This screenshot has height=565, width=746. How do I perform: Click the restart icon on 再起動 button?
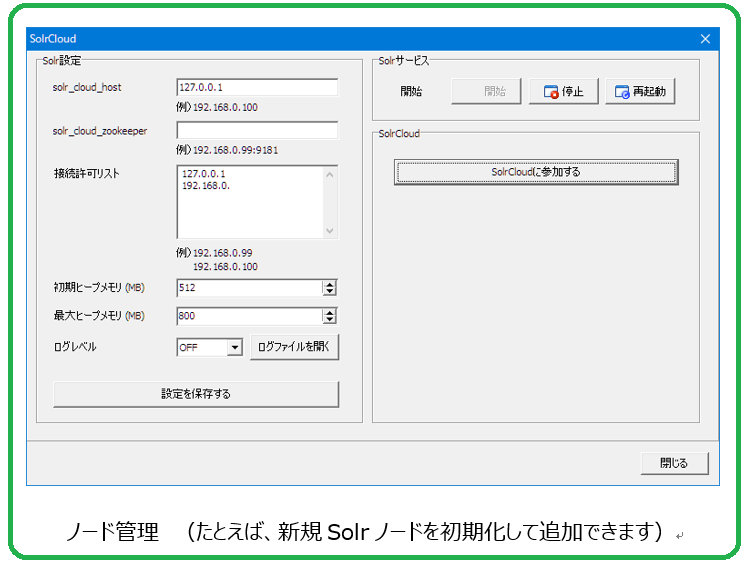622,92
